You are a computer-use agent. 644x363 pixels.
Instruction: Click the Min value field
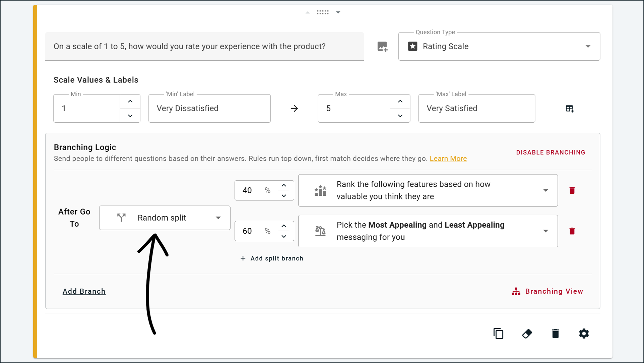point(86,108)
